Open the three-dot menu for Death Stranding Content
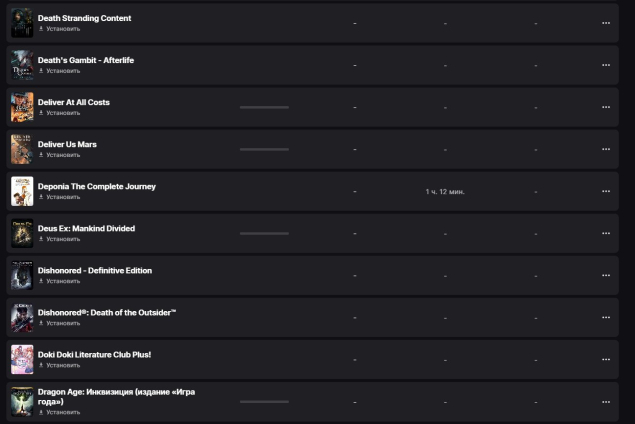635x424 pixels. [x=606, y=23]
